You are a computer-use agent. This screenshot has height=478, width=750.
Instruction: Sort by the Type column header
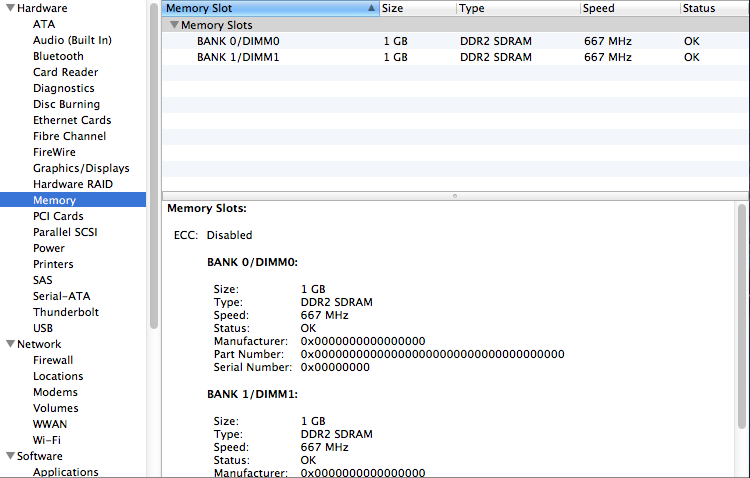[518, 8]
